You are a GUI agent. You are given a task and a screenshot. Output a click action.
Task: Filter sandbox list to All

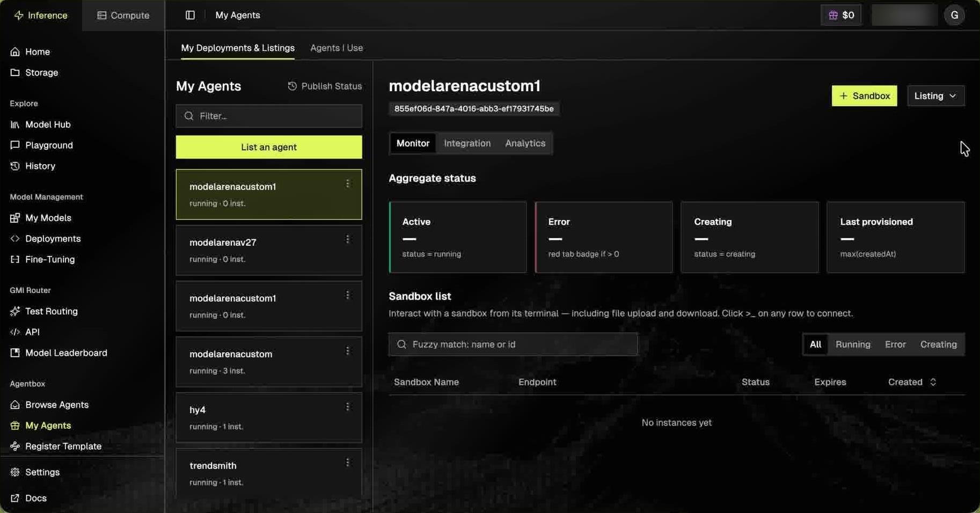[815, 345]
